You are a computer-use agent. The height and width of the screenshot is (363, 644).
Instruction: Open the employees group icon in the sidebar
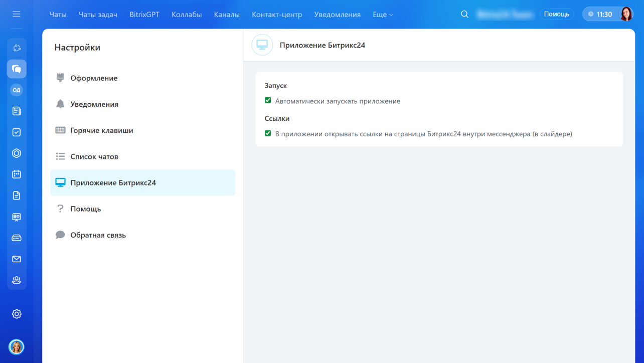pos(17,280)
